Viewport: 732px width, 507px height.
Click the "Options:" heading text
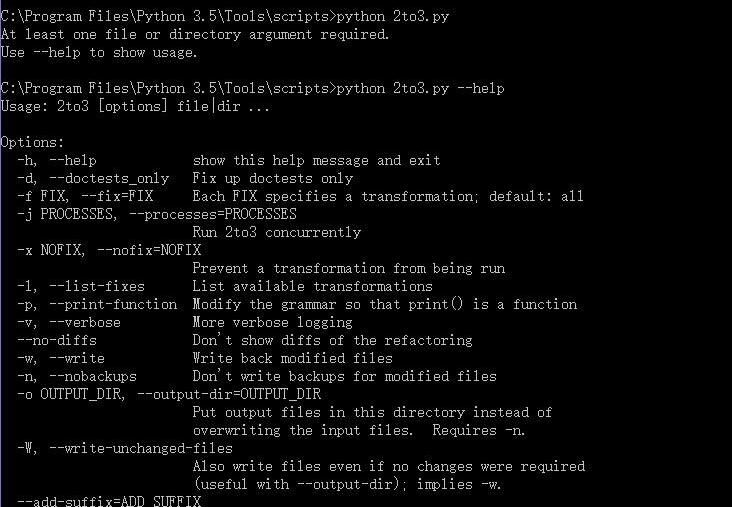click(x=32, y=143)
